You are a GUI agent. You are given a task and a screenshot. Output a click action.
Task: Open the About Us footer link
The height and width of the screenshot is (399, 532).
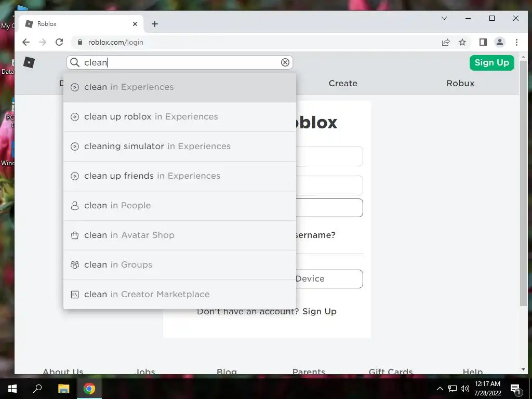(63, 371)
